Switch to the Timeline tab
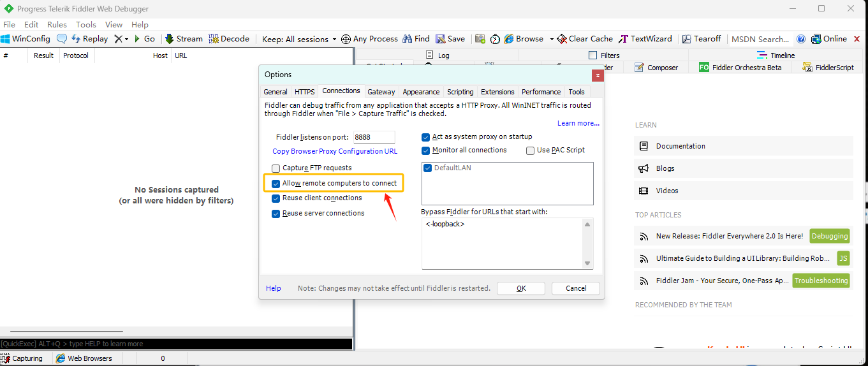The width and height of the screenshot is (868, 366). (776, 55)
